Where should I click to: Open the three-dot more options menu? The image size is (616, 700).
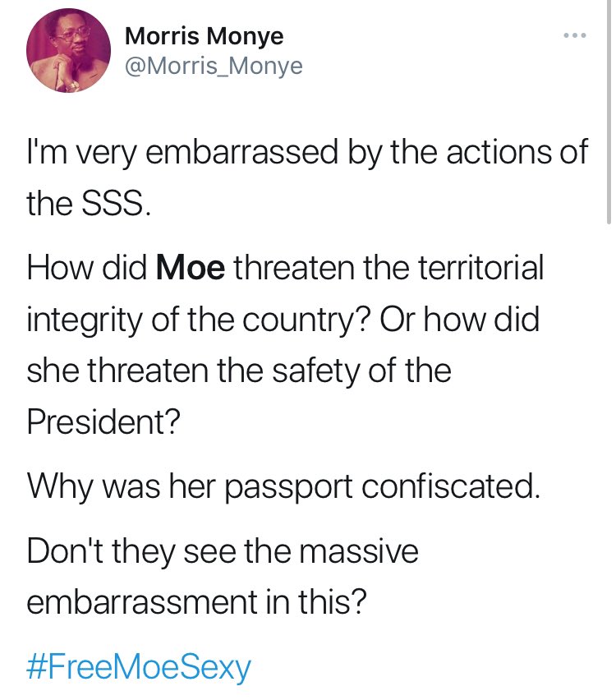[574, 35]
